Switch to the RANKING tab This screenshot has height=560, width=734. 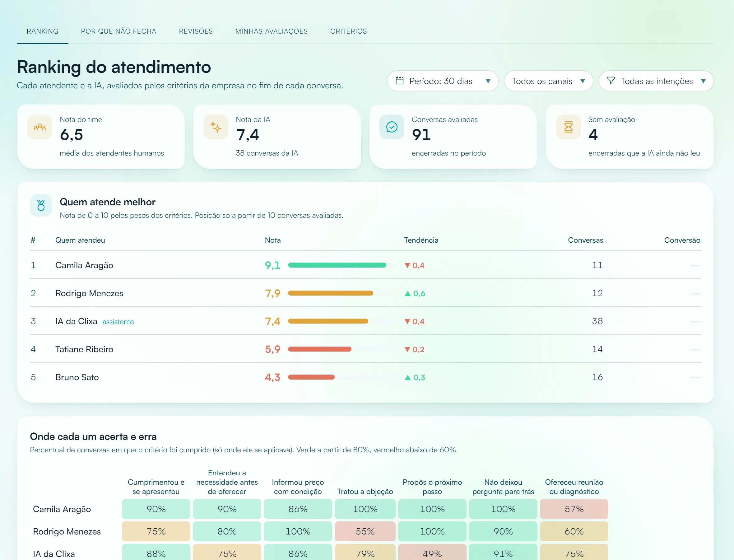coord(43,31)
